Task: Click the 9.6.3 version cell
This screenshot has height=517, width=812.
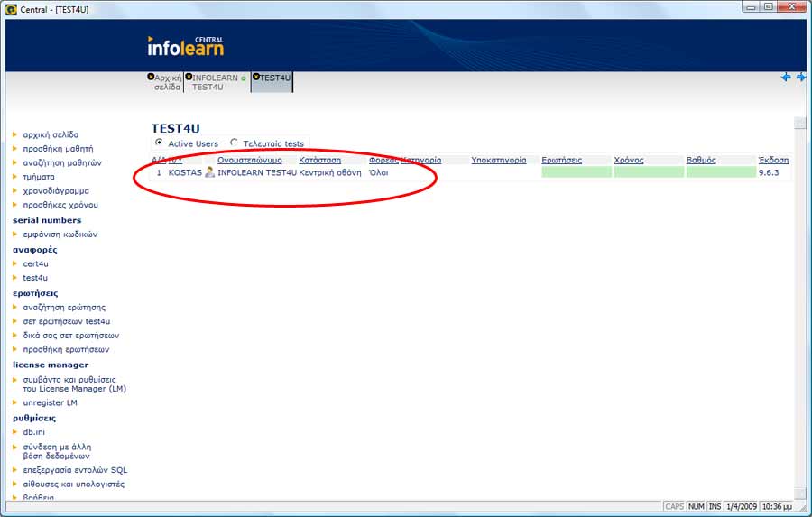Action: [x=769, y=172]
